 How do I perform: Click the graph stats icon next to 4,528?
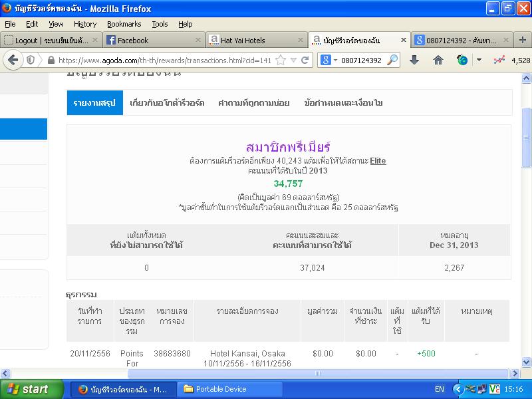pos(499,61)
